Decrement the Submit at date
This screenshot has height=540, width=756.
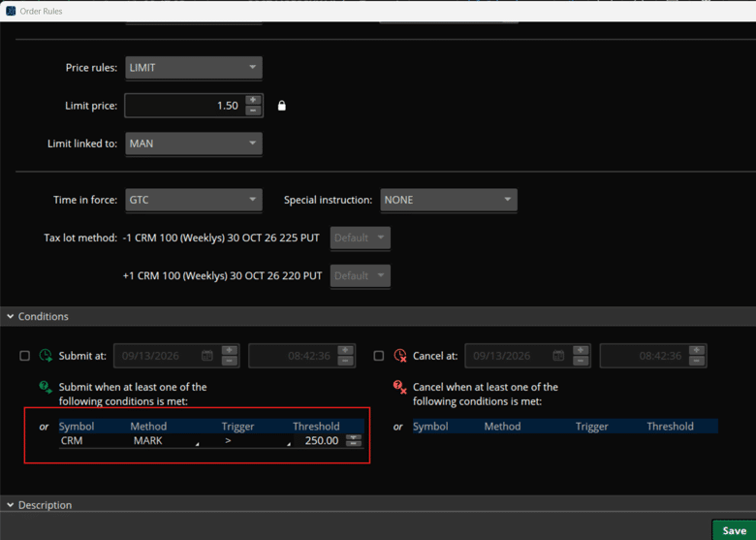[x=230, y=361]
